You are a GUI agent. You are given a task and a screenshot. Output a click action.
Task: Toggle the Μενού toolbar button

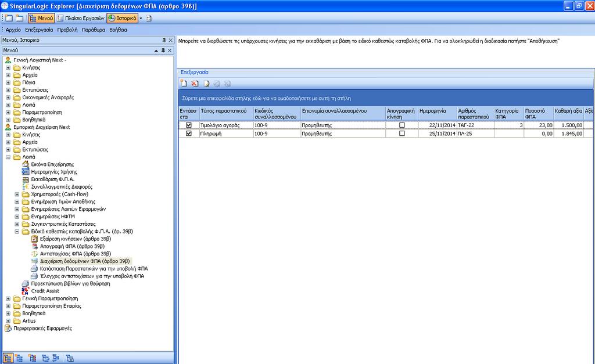[x=41, y=18]
